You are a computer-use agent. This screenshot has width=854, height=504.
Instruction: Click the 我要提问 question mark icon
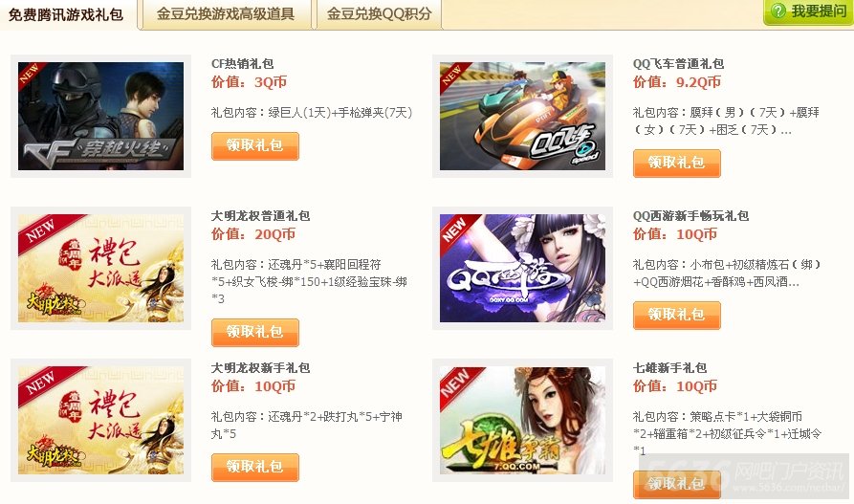pos(778,11)
